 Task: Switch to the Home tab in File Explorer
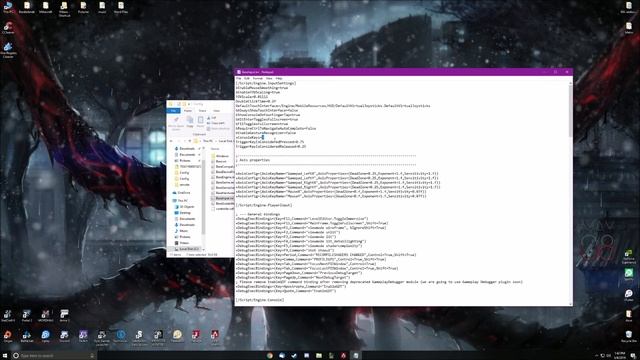188,111
